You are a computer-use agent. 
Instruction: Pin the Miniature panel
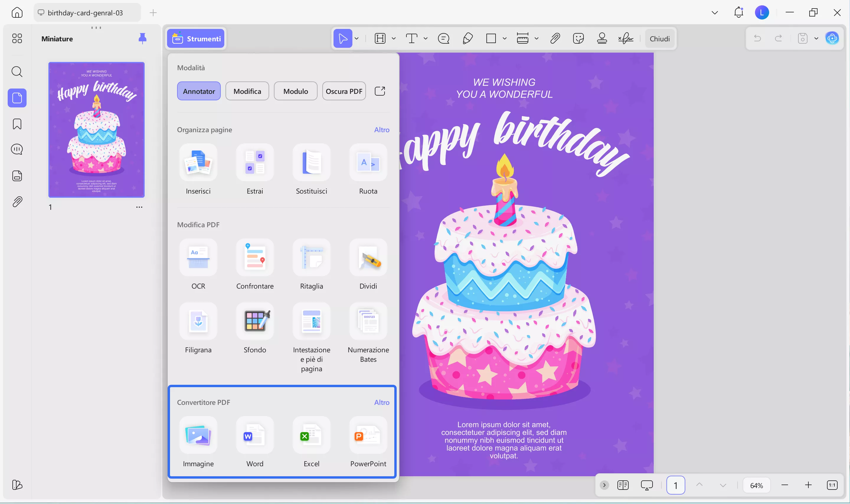pos(142,38)
